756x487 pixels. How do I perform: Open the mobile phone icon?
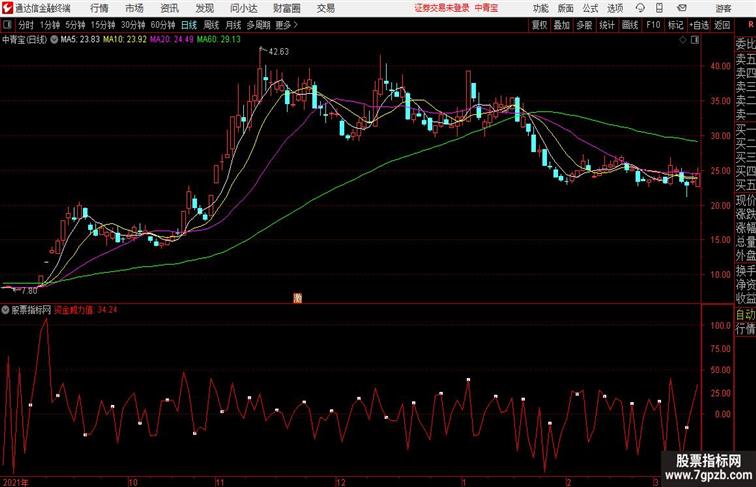(x=659, y=8)
